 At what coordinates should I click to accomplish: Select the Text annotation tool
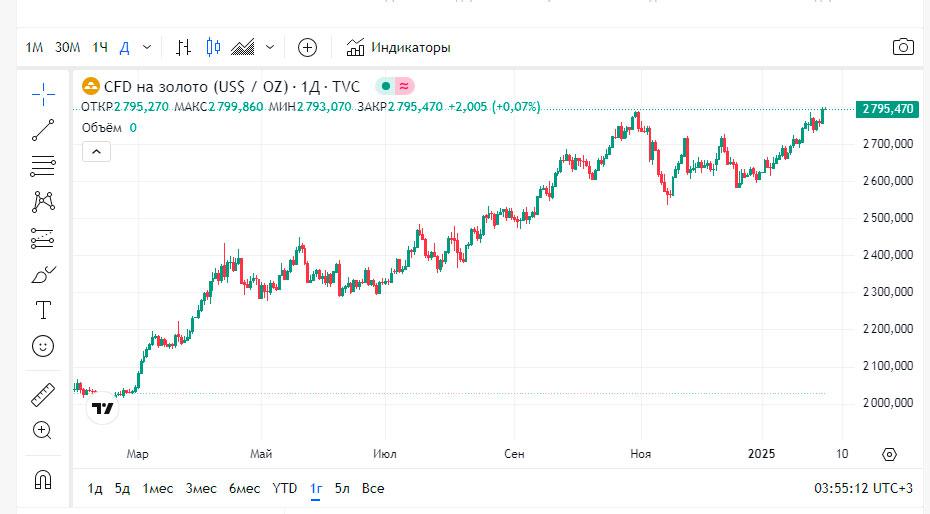[x=43, y=310]
